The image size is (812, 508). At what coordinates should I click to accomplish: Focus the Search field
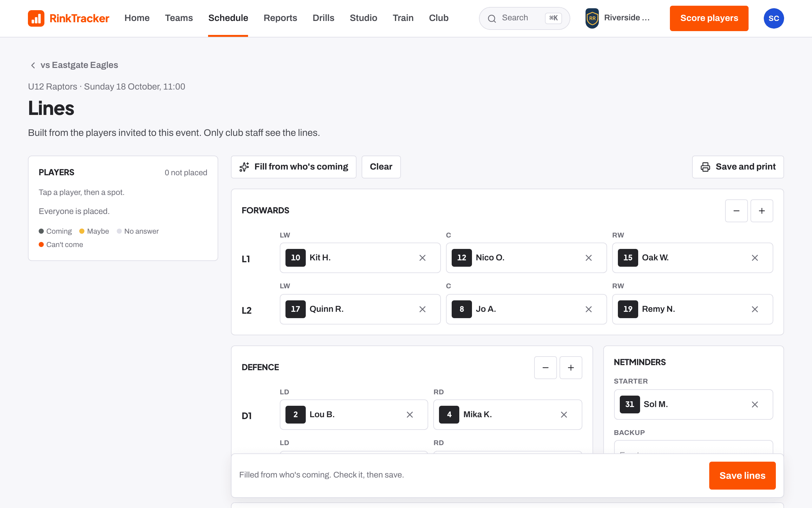pos(524,18)
